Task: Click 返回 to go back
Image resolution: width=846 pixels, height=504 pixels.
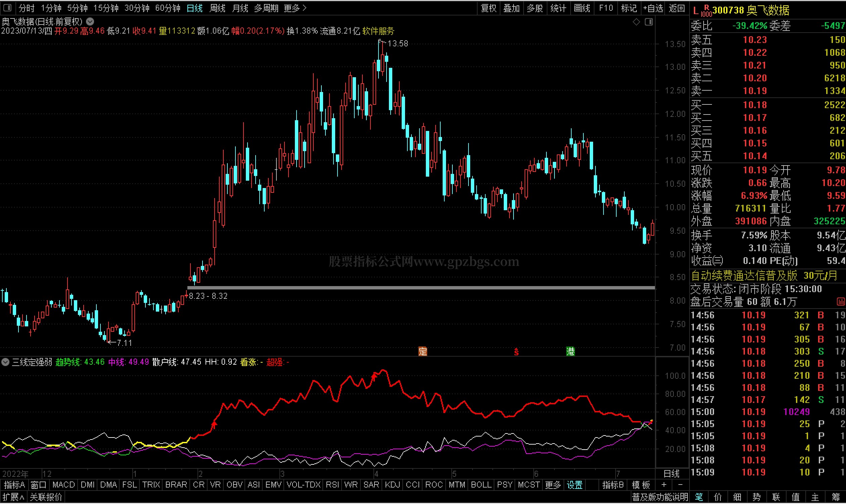Action: [677, 8]
